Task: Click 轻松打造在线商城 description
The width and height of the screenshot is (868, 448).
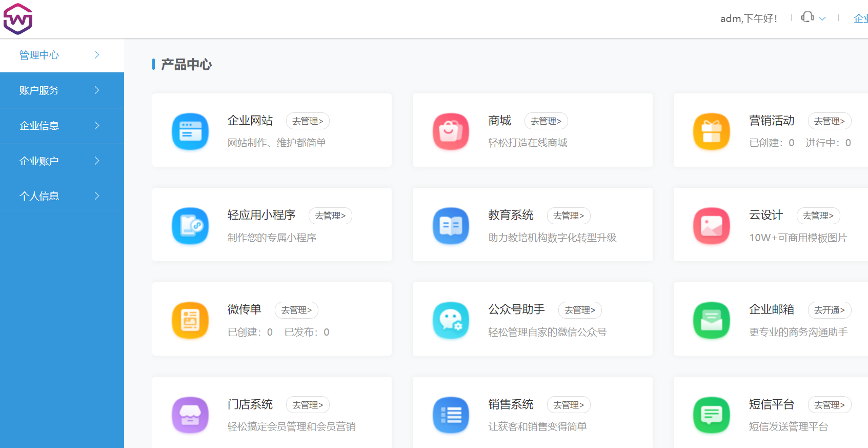Action: click(528, 143)
